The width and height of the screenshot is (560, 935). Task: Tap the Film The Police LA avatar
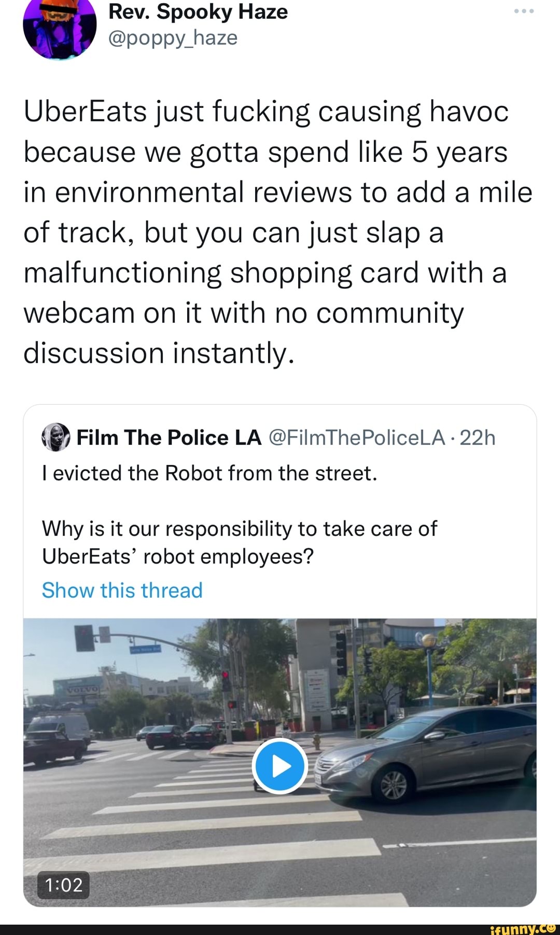coord(55,437)
